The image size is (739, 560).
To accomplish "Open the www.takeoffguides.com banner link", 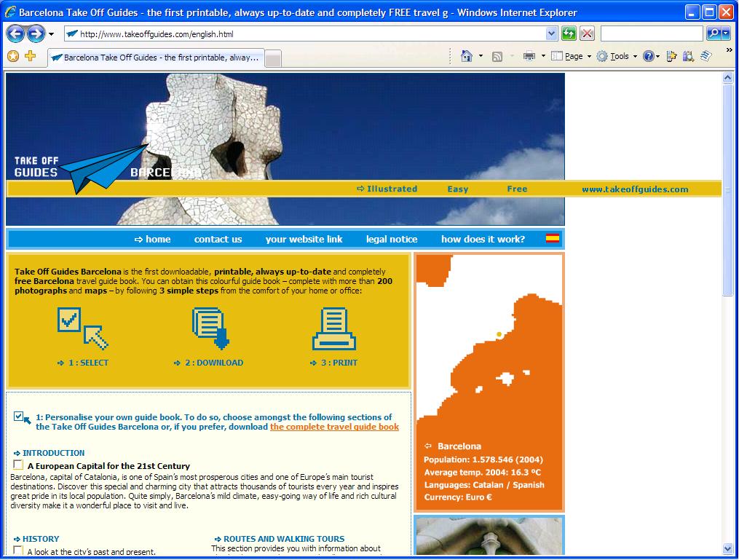I will 635,189.
